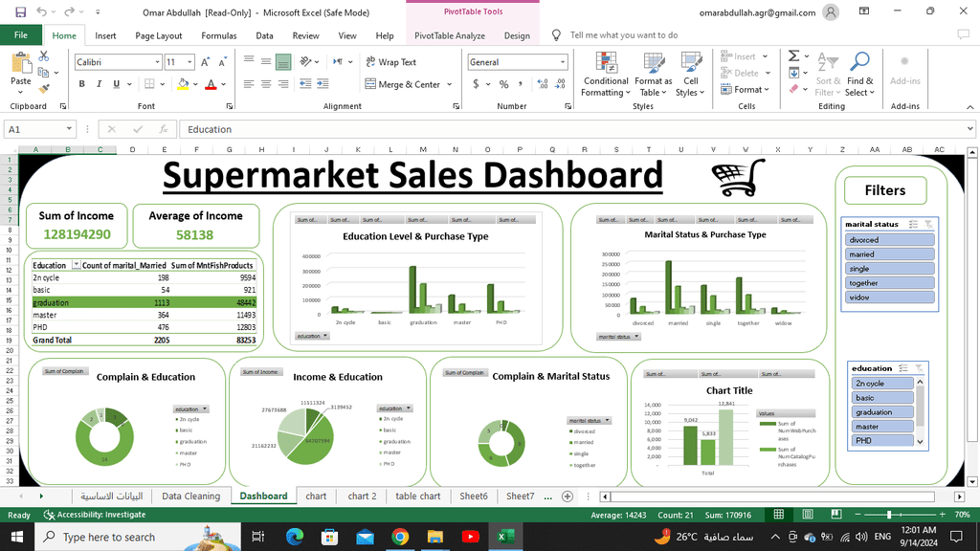The height and width of the screenshot is (551, 980).
Task: Open Chrome from the taskbar
Action: [x=400, y=537]
